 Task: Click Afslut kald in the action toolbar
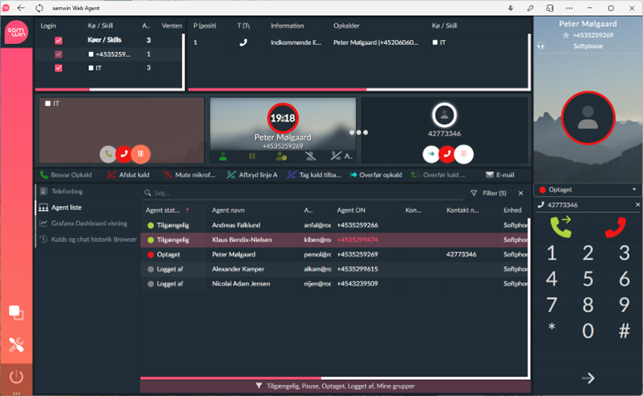[128, 175]
